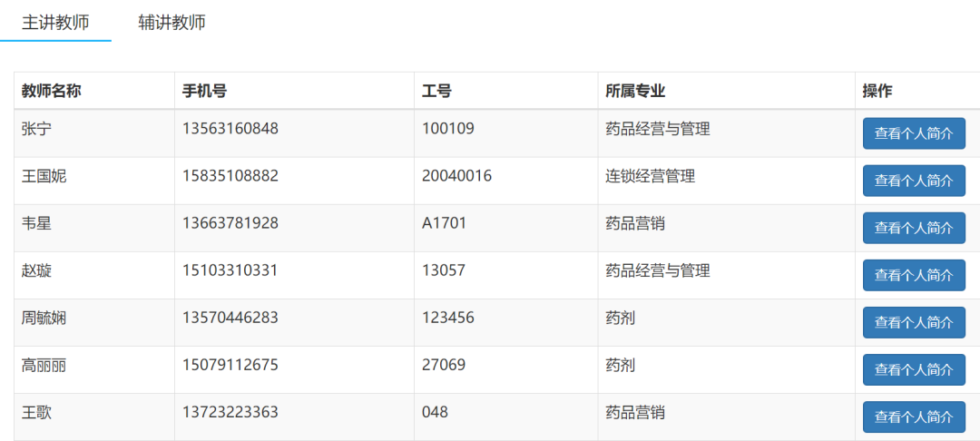The width and height of the screenshot is (980, 441).
Task: Select staff ID 048
Action: [x=435, y=412]
